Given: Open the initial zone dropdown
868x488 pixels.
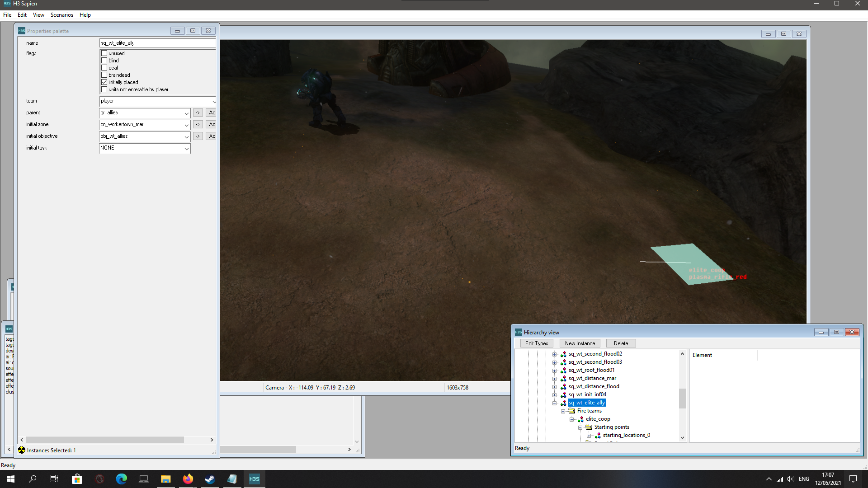Looking at the screenshot, I should point(186,125).
